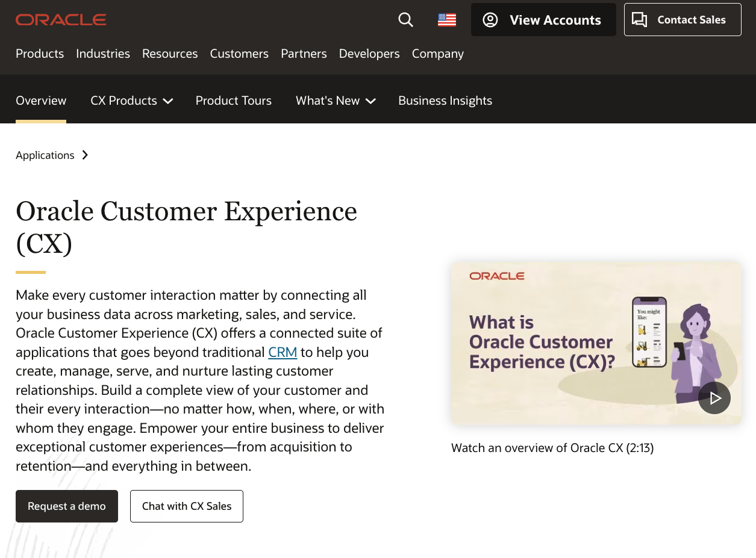This screenshot has width=756, height=558.
Task: Select the Overview tab
Action: coord(41,101)
